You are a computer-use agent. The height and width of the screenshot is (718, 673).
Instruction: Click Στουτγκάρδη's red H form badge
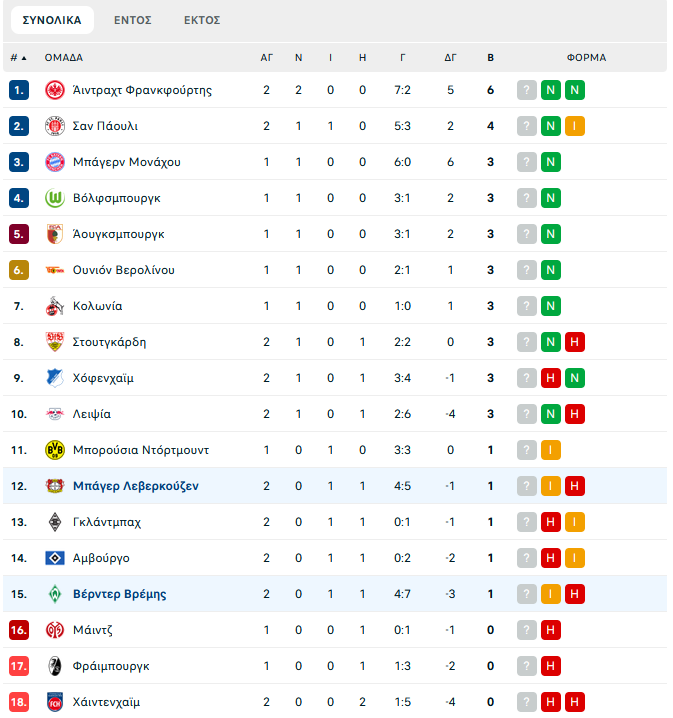point(575,342)
